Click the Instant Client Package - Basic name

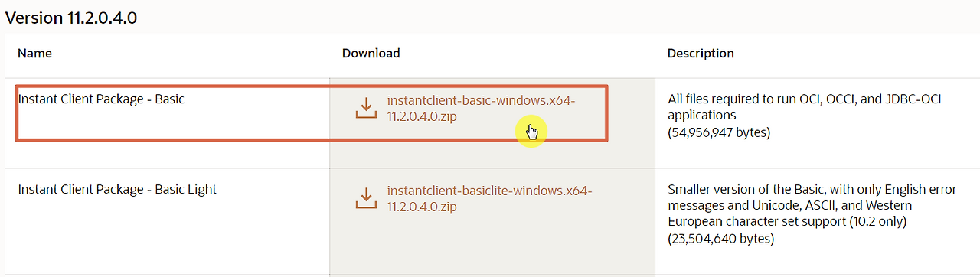click(101, 99)
